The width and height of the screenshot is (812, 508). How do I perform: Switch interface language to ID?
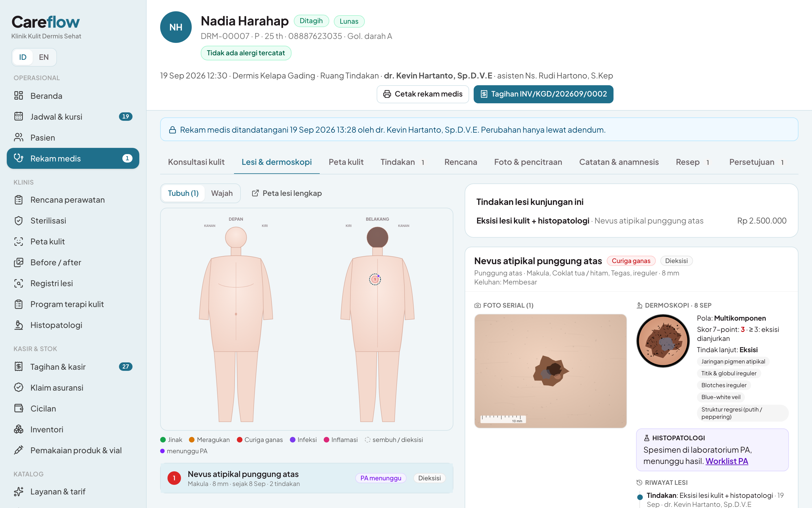(23, 57)
